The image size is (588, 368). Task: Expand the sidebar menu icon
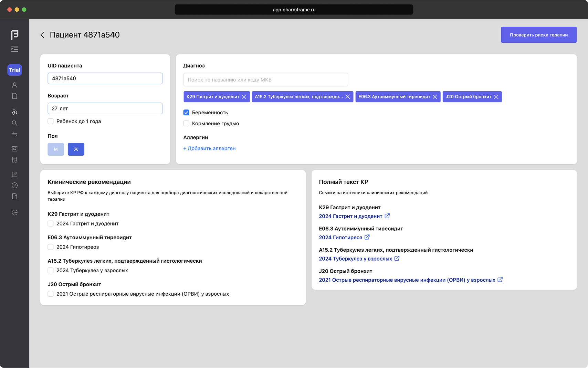click(14, 49)
